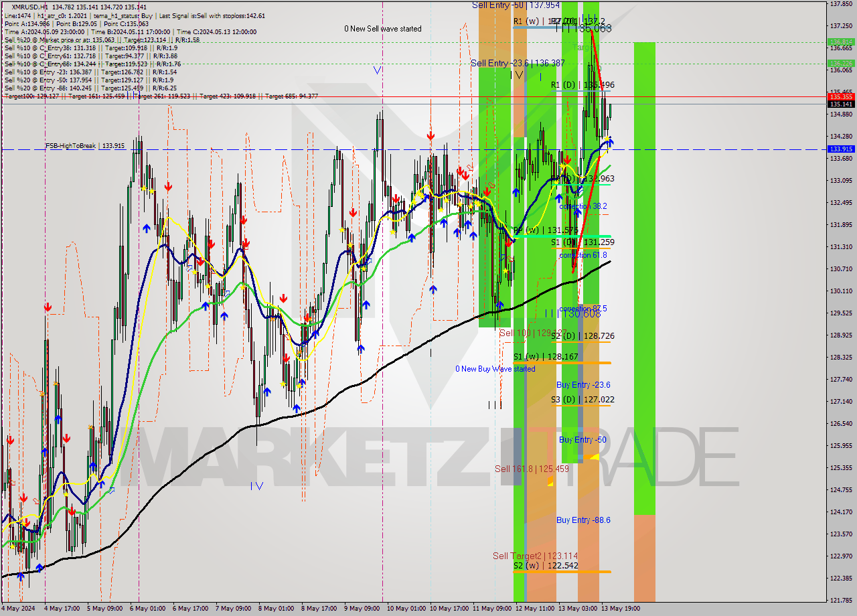The width and height of the screenshot is (857, 616).
Task: Click the 'Buy Entry -50' label
Action: click(582, 440)
